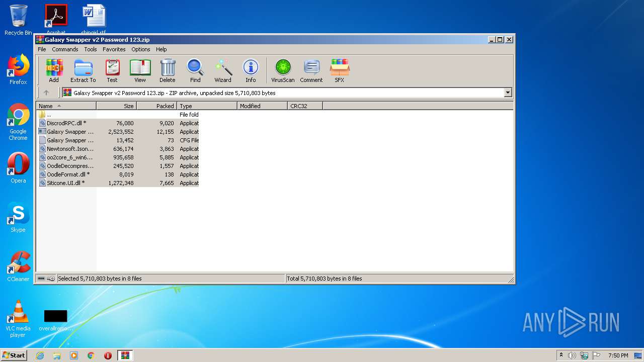Click the 7:50 PM system clock
Image resolution: width=644 pixels, height=362 pixels.
pyautogui.click(x=618, y=355)
